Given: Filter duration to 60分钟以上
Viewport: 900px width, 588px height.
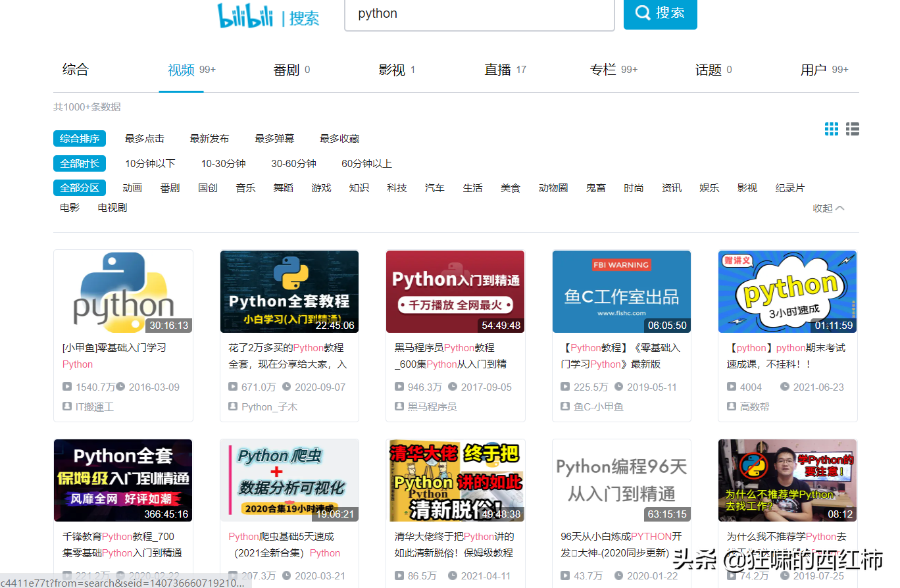Looking at the screenshot, I should coord(367,164).
